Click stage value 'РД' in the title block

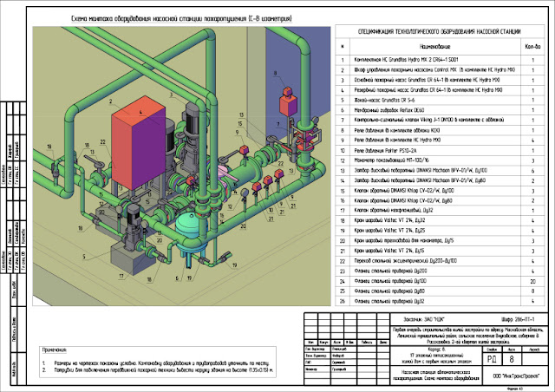(x=492, y=359)
